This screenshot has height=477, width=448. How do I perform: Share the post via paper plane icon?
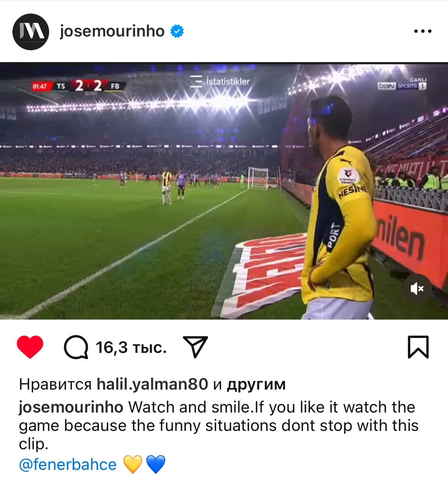[x=195, y=347]
